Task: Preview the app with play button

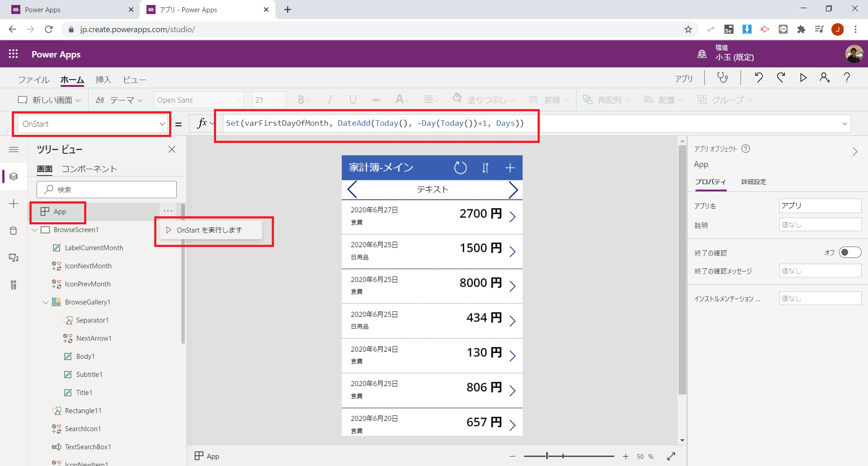Action: click(x=803, y=78)
